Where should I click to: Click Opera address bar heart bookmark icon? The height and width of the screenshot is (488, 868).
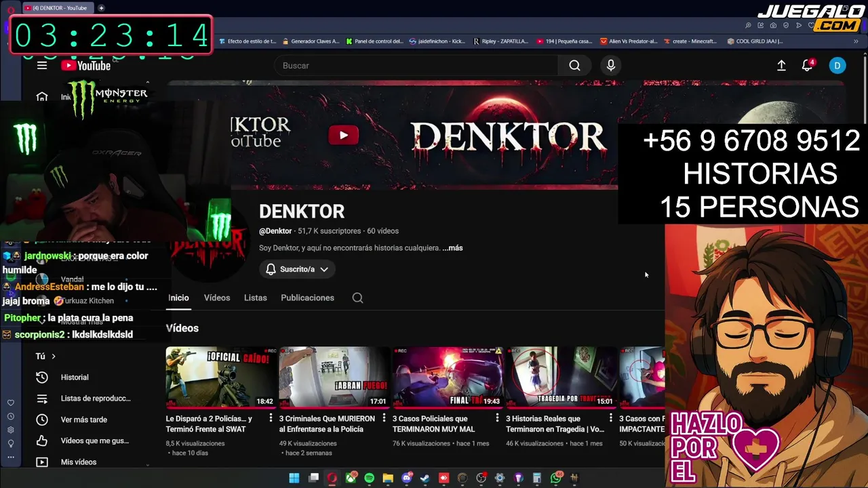pyautogui.click(x=812, y=25)
